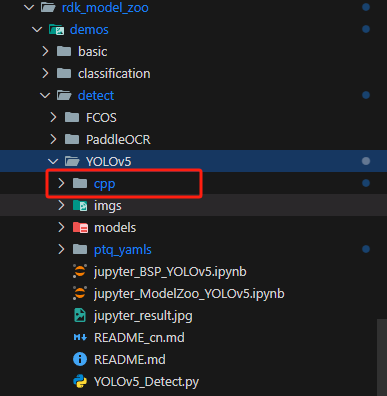Collapse the rdk_model_zoo root folder chevron
The width and height of the screenshot is (387, 396).
coord(29,7)
